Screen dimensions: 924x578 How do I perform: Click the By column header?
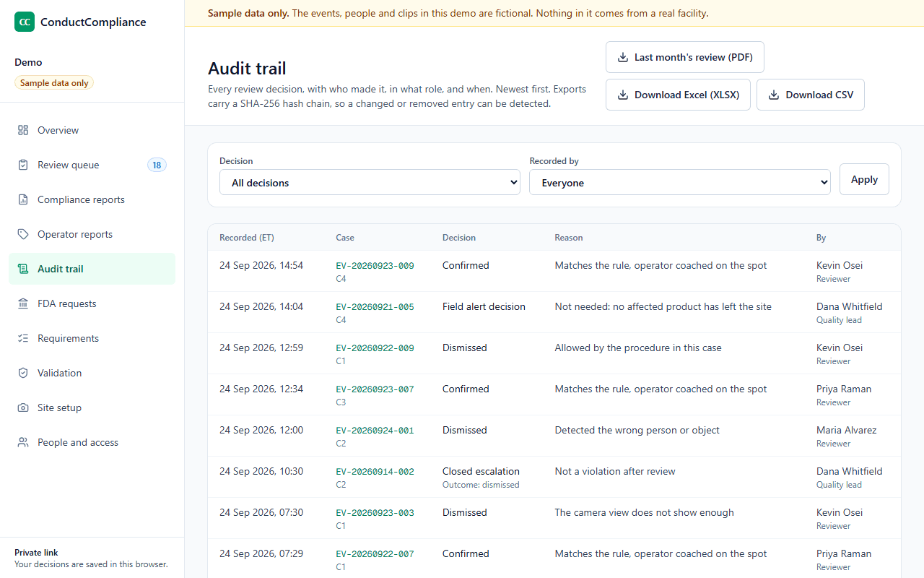click(x=821, y=238)
